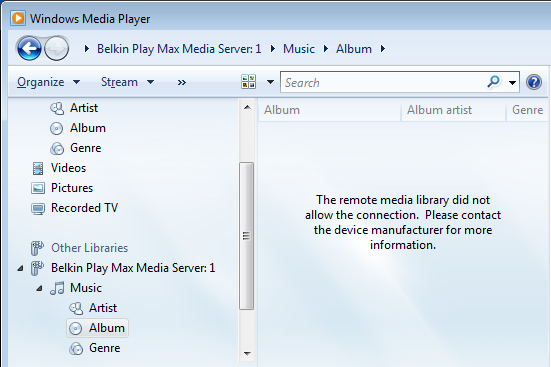Sort by the Genre column header
This screenshot has height=367, width=551.
pos(527,110)
